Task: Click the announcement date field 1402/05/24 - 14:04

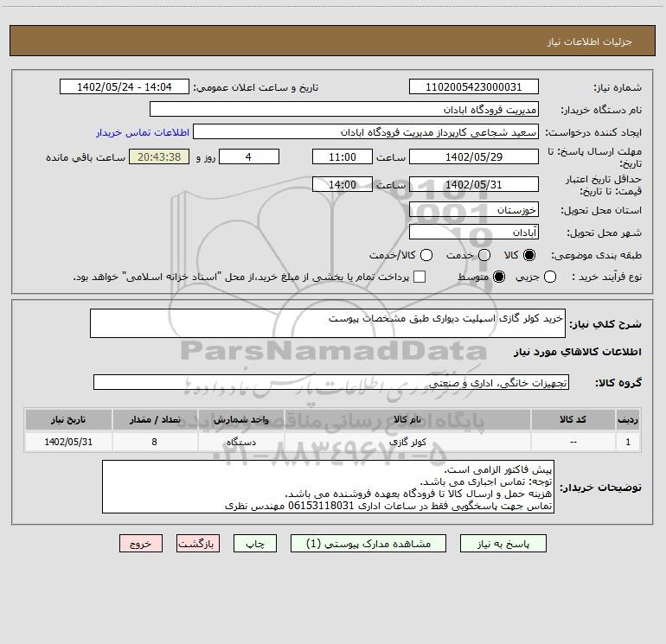Action: [125, 86]
